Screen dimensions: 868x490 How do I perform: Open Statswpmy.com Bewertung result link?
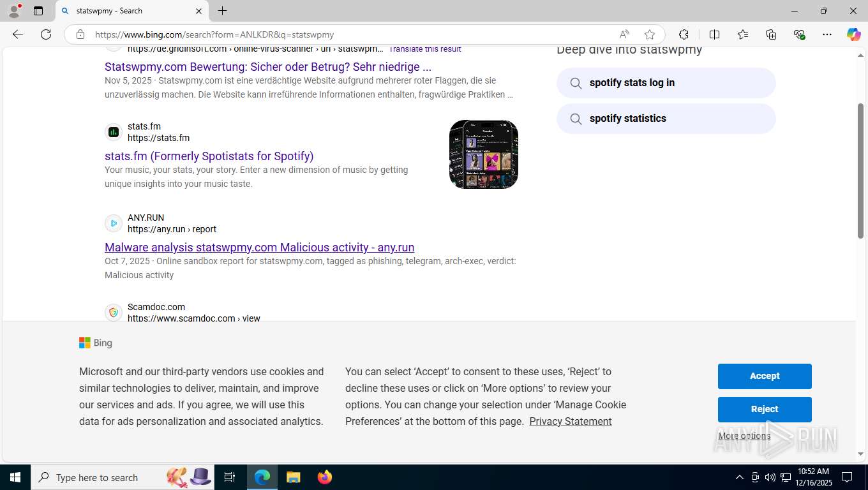click(268, 66)
